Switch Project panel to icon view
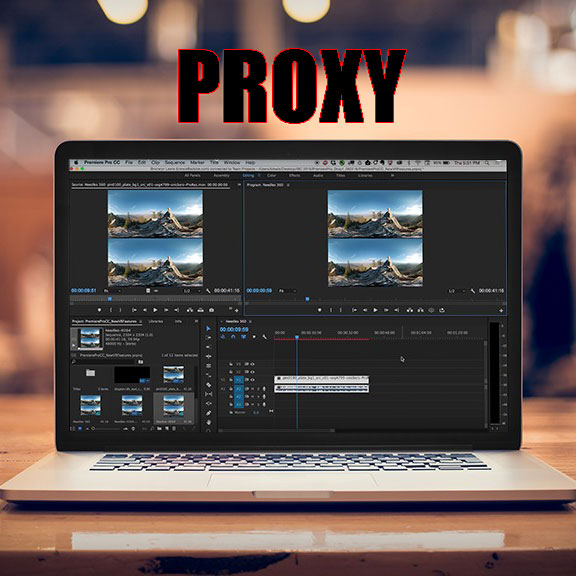This screenshot has height=576, width=576. point(80,428)
